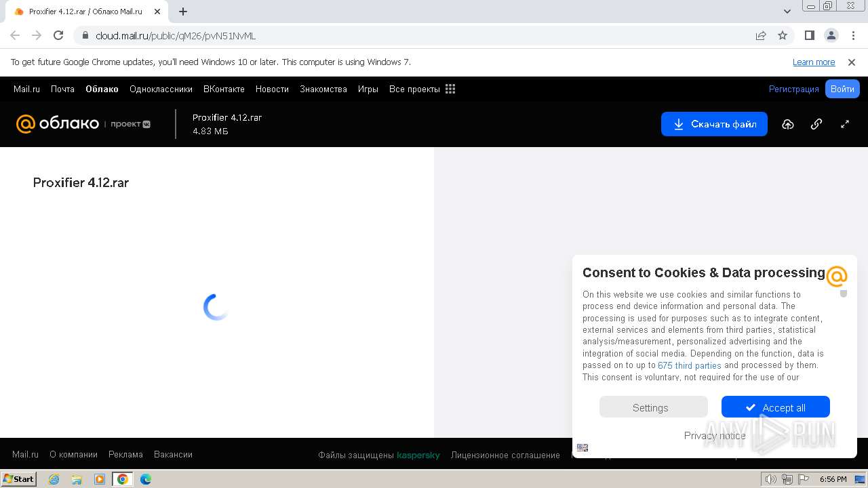Image resolution: width=868 pixels, height=488 pixels.
Task: Click the 6:56 PM taskbar clock
Action: click(x=833, y=479)
